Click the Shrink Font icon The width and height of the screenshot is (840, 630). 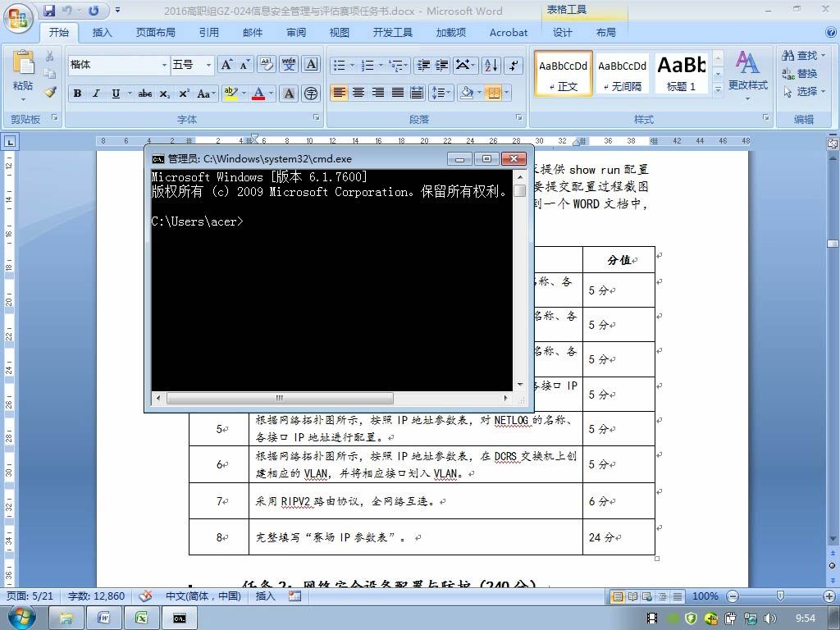tap(244, 65)
